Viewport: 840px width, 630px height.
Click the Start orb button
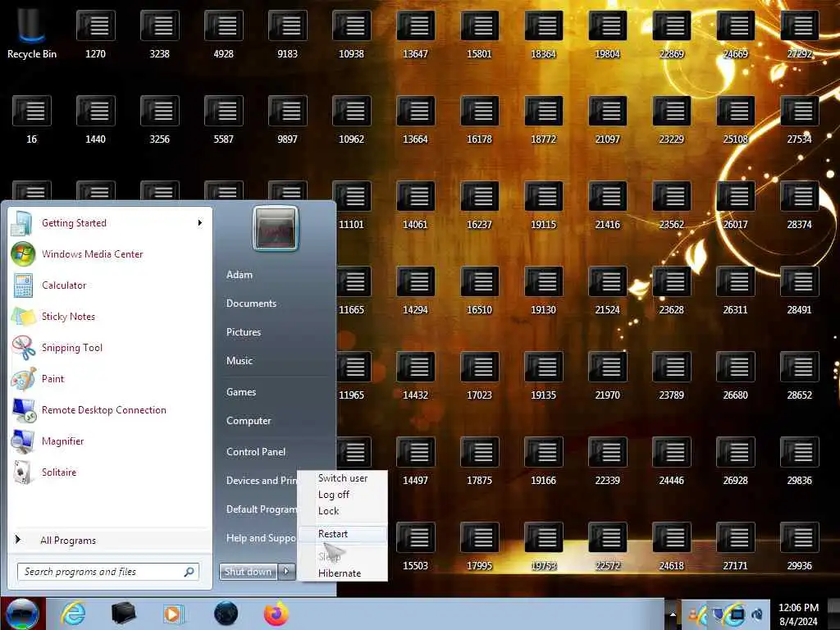click(22, 614)
